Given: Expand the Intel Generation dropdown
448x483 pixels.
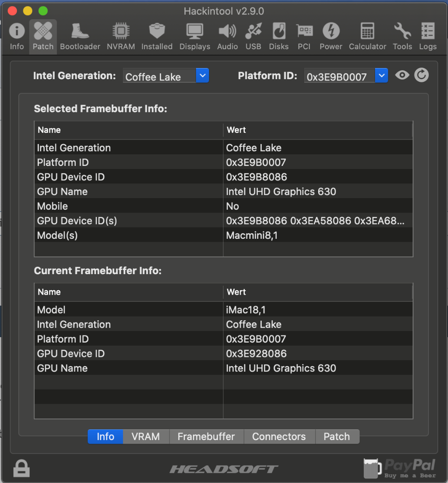Looking at the screenshot, I should (x=202, y=76).
